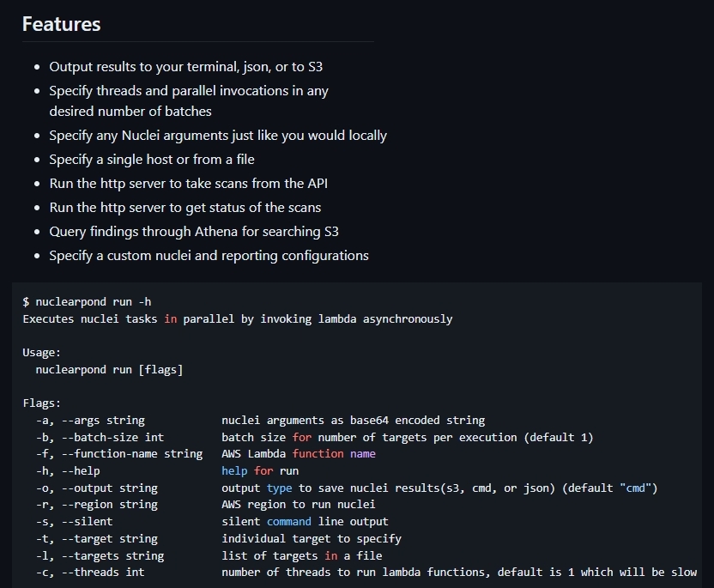Click the Athena query findings bullet
This screenshot has height=588, width=714.
click(x=194, y=231)
